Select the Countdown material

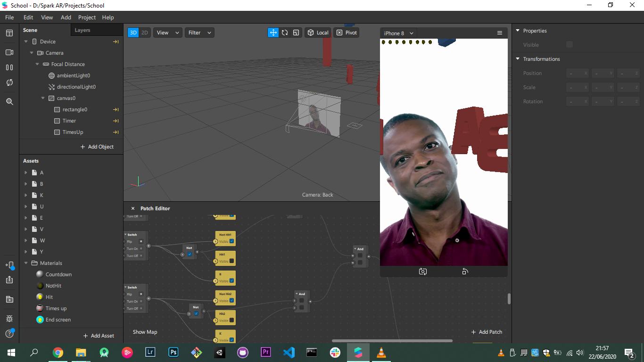point(58,274)
